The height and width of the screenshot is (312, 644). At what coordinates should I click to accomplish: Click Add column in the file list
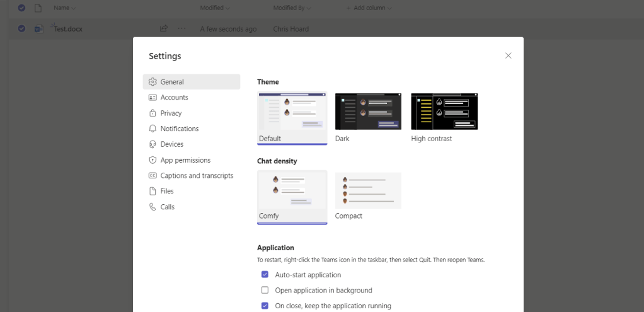369,8
